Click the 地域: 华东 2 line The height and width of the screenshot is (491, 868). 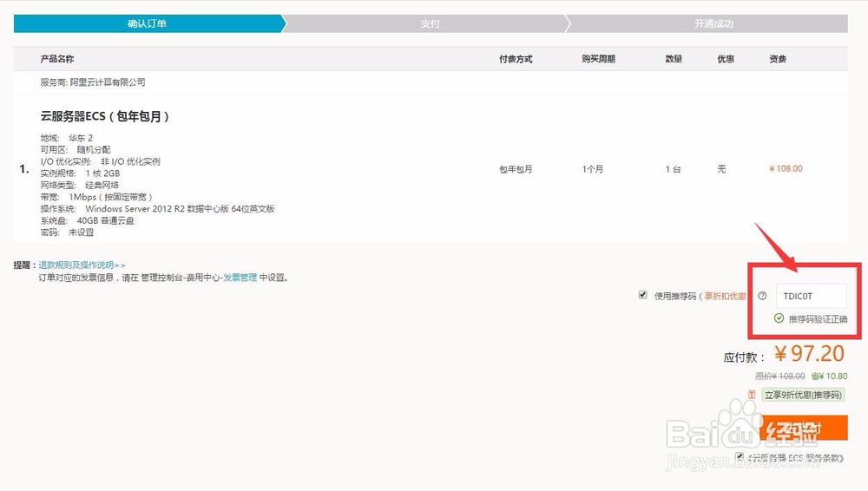[67, 138]
